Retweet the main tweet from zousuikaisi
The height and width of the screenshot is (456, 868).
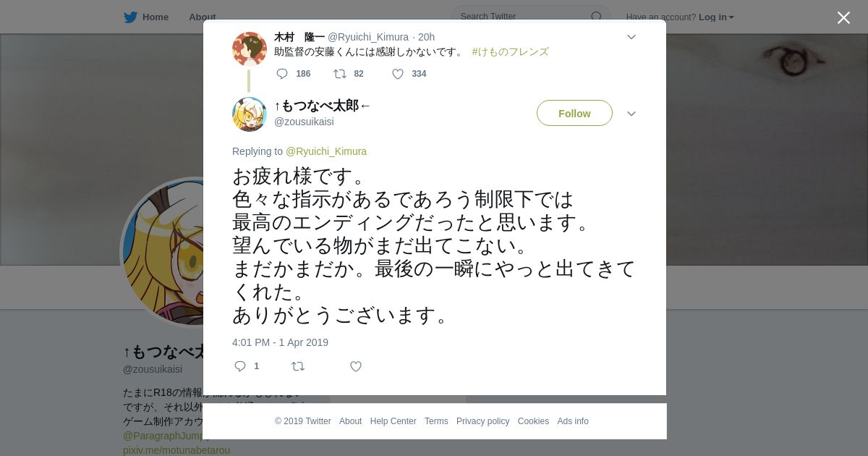pos(298,366)
